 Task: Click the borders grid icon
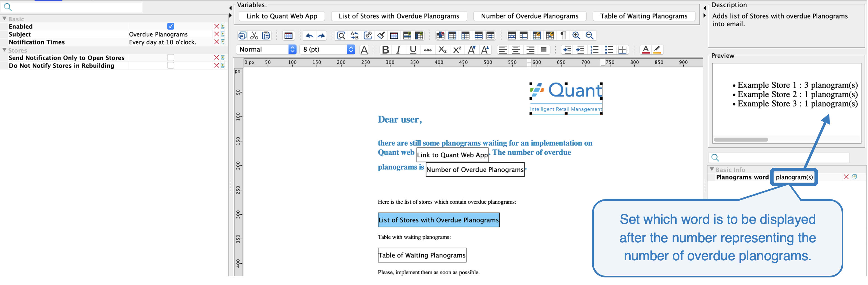click(x=622, y=50)
